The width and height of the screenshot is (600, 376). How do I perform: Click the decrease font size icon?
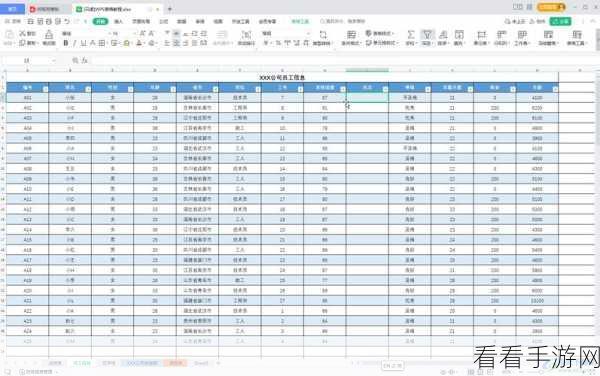click(x=151, y=34)
